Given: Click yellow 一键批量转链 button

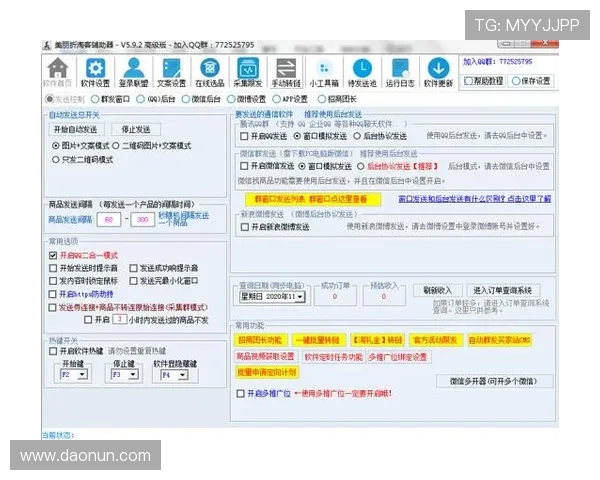Looking at the screenshot, I should (318, 340).
